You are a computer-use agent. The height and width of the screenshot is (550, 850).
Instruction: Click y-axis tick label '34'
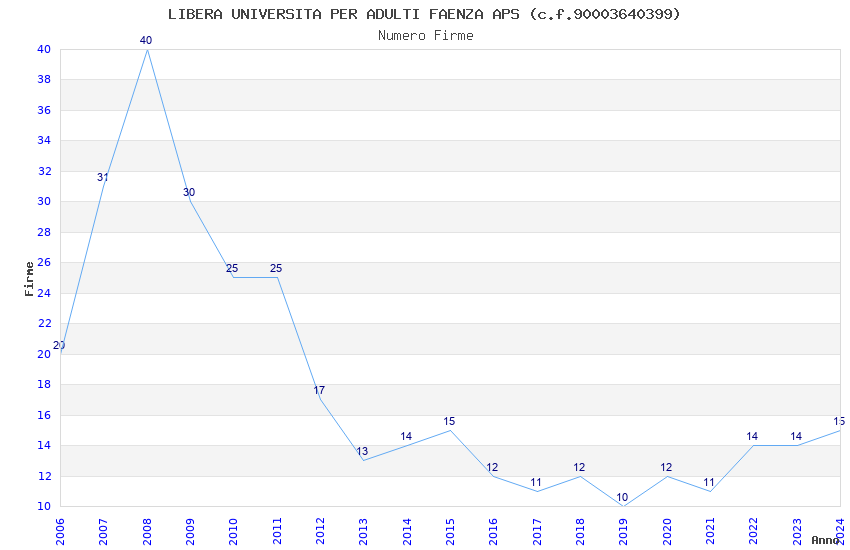point(44,140)
